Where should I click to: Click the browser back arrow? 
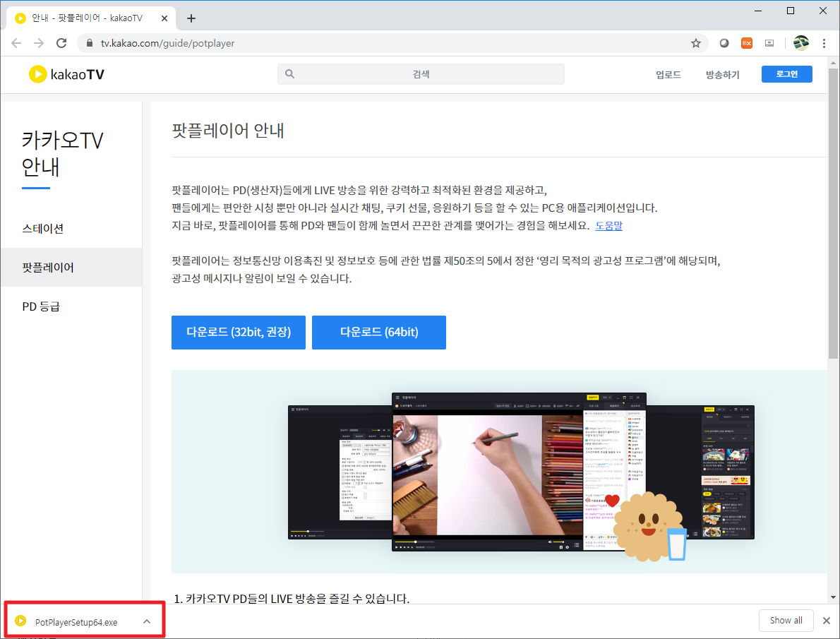(x=17, y=43)
